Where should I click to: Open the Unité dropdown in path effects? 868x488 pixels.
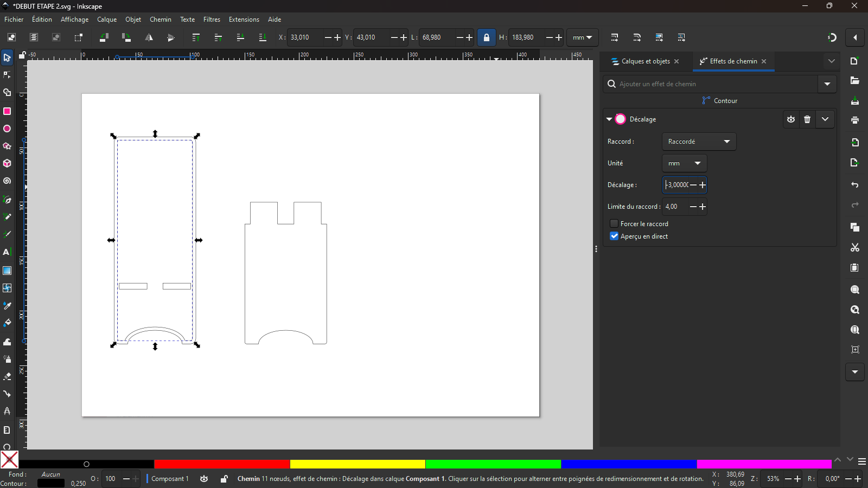pyautogui.click(x=684, y=163)
